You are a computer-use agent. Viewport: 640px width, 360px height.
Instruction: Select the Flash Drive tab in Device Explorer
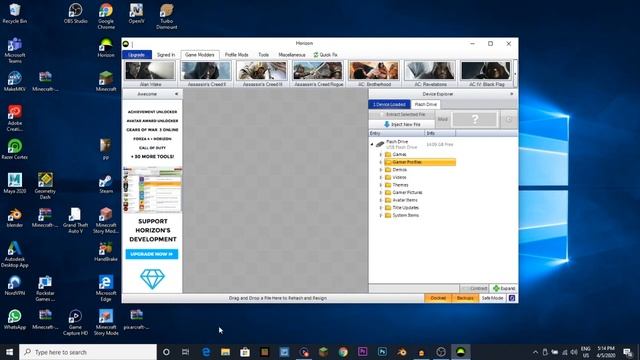pos(426,104)
